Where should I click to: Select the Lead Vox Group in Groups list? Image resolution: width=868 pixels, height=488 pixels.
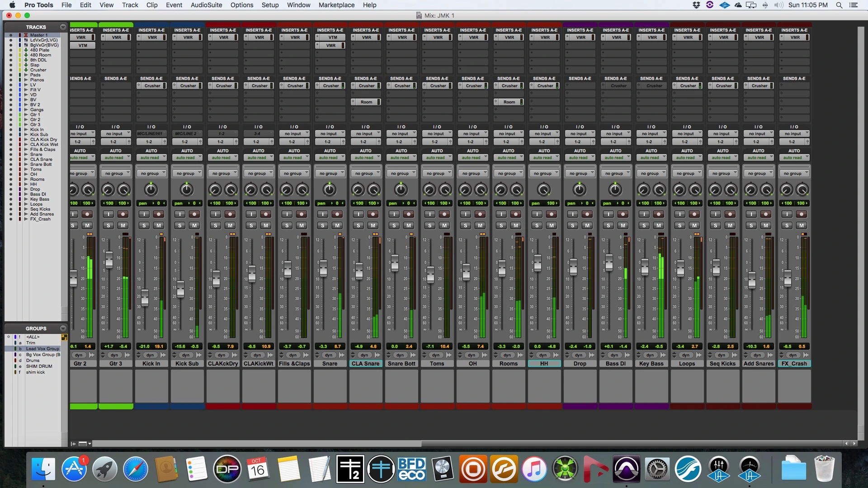42,349
